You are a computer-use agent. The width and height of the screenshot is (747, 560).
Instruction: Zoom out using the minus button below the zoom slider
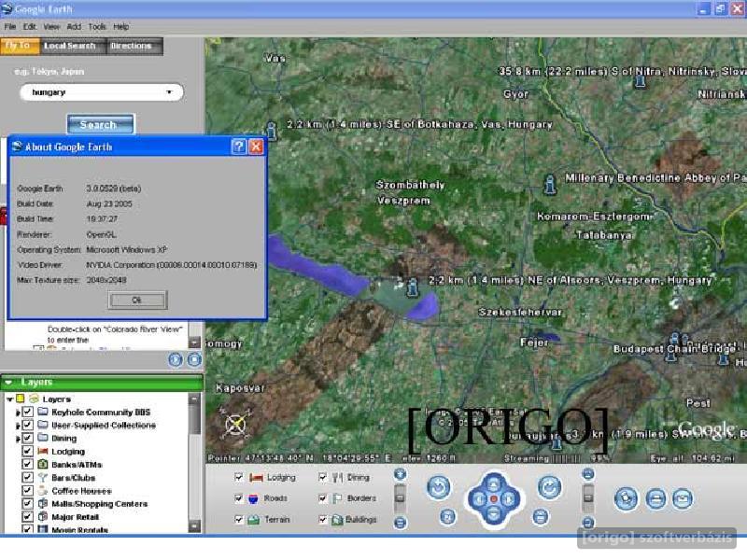pyautogui.click(x=401, y=523)
